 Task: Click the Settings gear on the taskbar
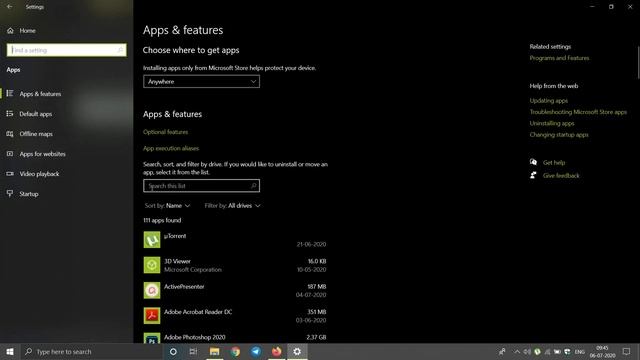[297, 351]
